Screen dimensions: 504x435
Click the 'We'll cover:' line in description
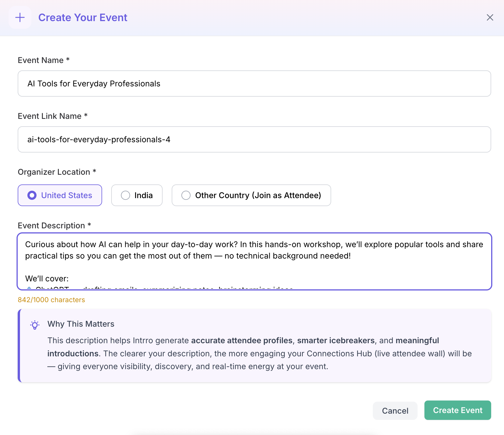point(47,279)
